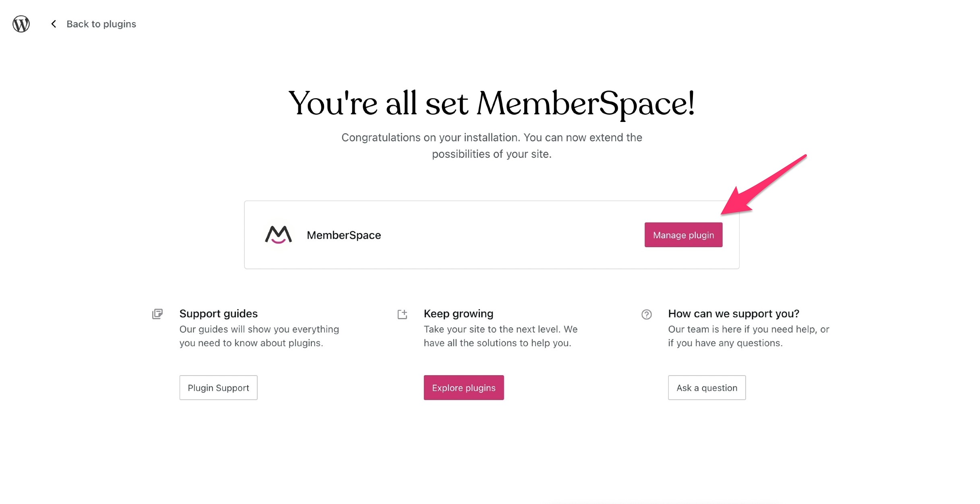Click the Keep growing heading
Viewport: 980px width, 504px height.
point(458,313)
